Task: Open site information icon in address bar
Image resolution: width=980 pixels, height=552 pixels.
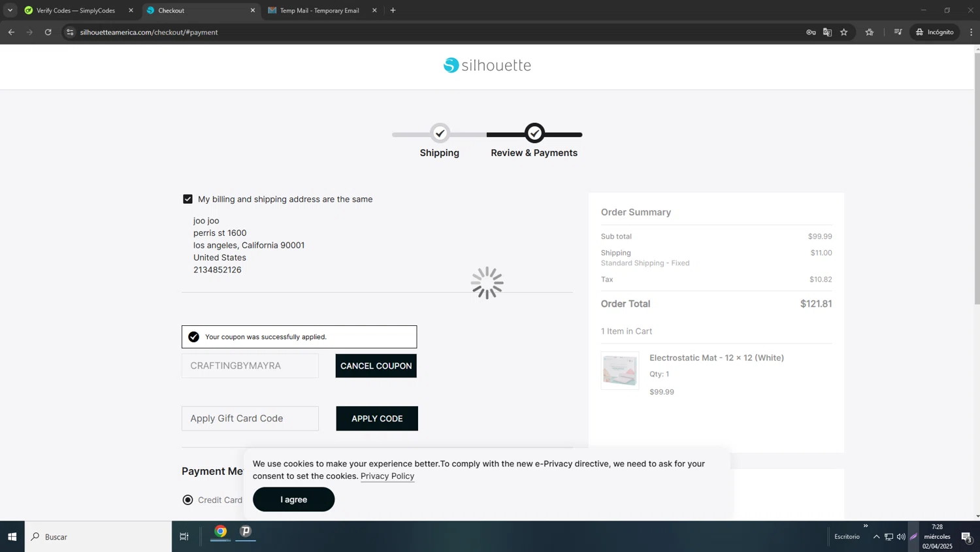Action: 70,32
